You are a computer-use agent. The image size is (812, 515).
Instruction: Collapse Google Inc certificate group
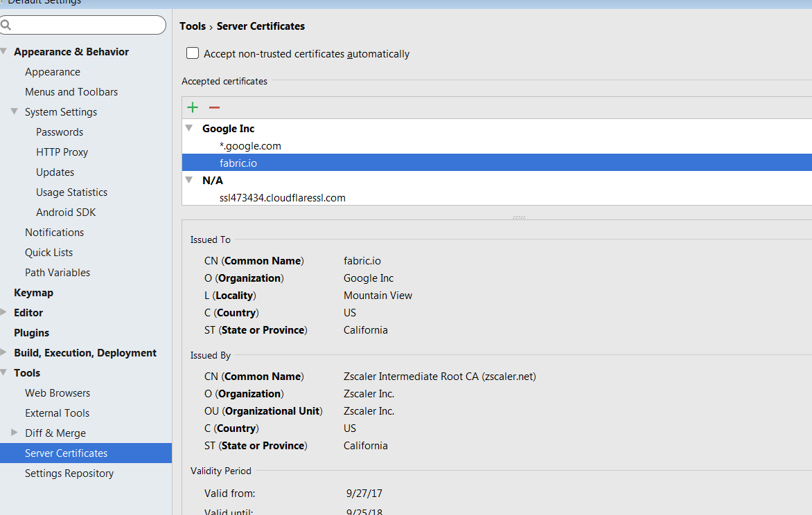pos(189,128)
